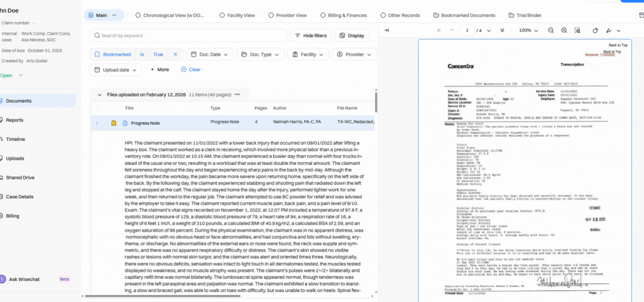Jump to last page double-down arrows

[x=502, y=30]
